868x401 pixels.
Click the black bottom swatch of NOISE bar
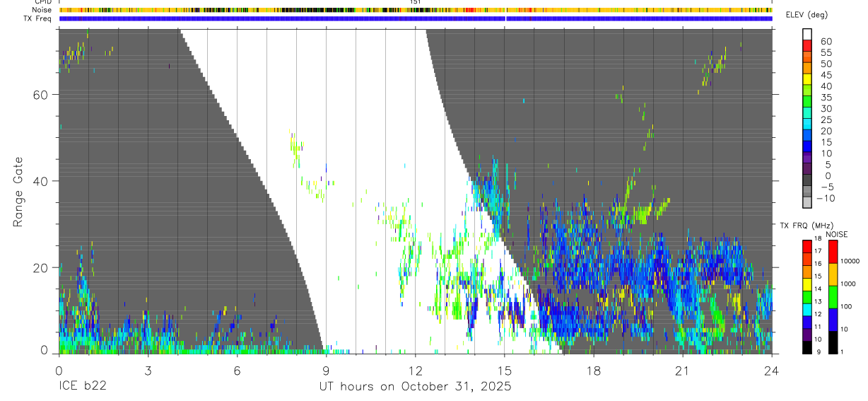(833, 341)
